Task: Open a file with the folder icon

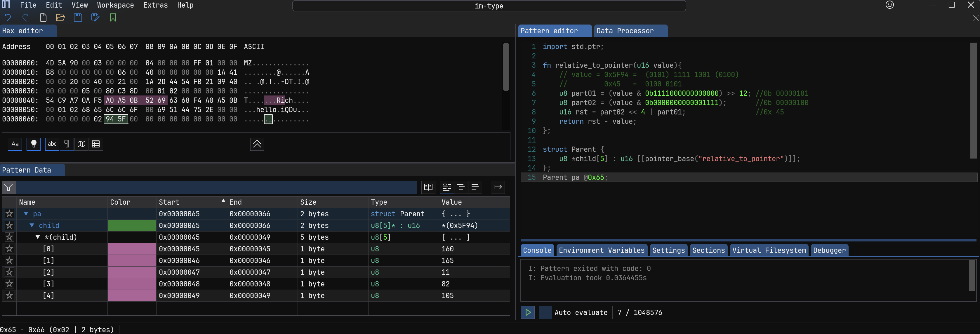Action: [x=60, y=18]
